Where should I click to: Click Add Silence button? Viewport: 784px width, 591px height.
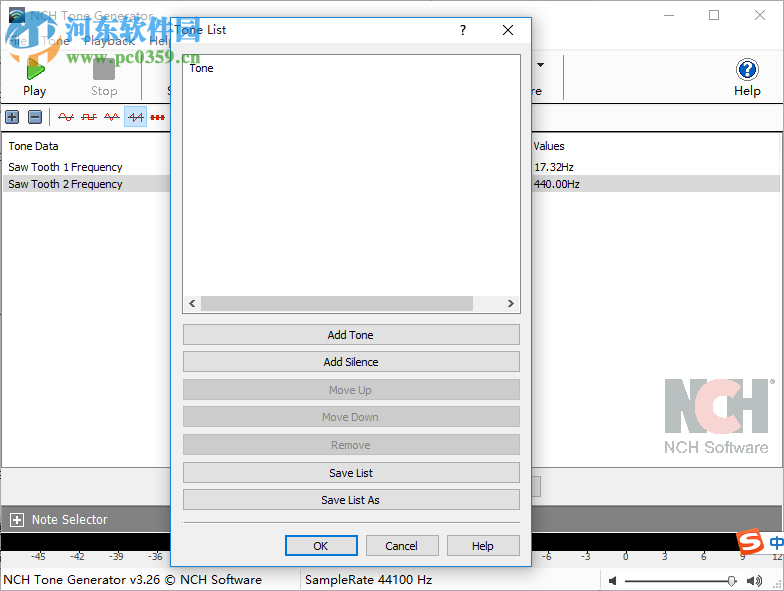click(351, 362)
